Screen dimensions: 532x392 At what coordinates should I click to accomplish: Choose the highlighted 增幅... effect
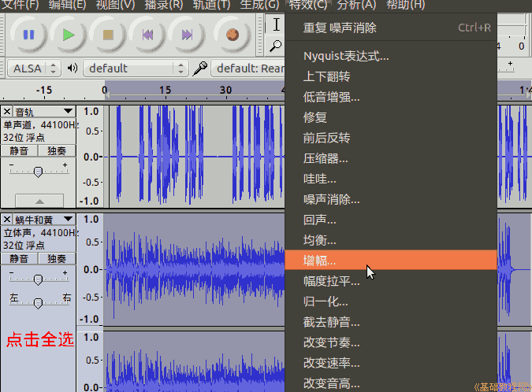pos(391,261)
